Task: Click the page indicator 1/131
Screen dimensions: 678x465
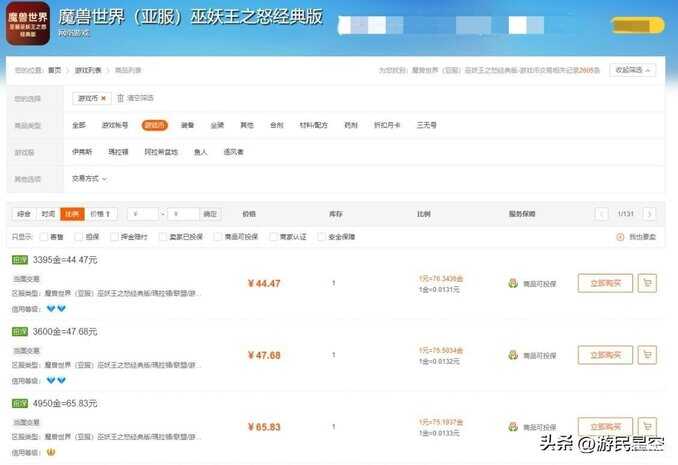Action: pyautogui.click(x=626, y=214)
